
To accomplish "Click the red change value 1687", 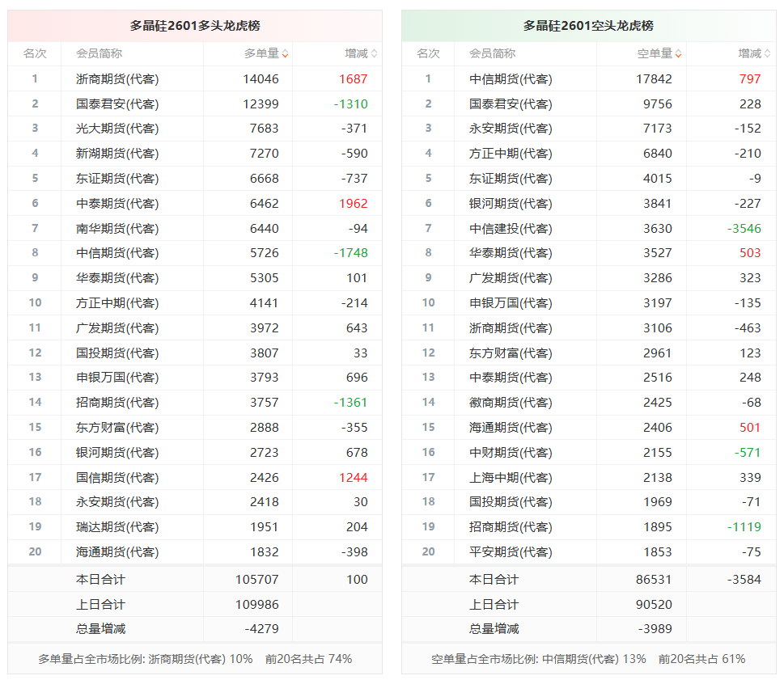I will [x=353, y=79].
